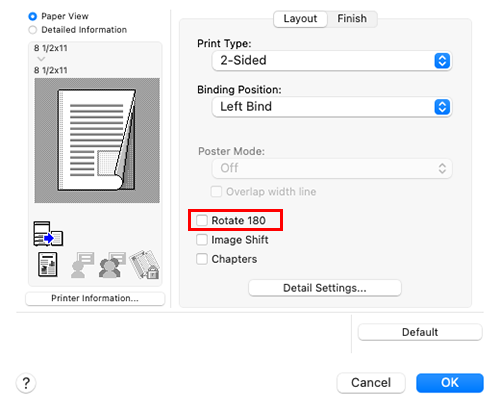The height and width of the screenshot is (409, 500).
Task: Click the Left Bind blue stepper arrows
Action: [442, 107]
